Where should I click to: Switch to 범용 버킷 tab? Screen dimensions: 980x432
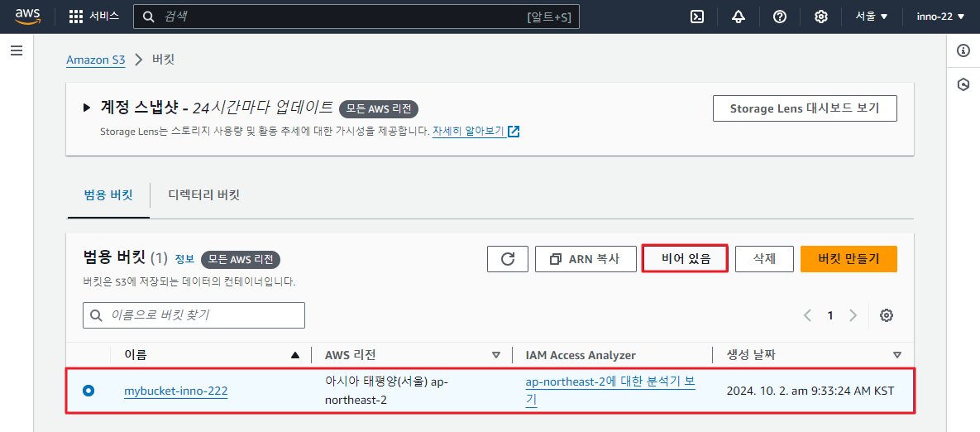[x=108, y=195]
